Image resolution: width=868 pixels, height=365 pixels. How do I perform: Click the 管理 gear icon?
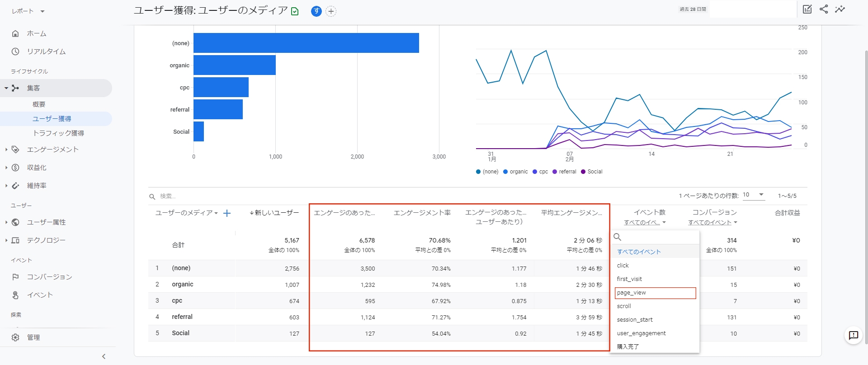point(15,337)
